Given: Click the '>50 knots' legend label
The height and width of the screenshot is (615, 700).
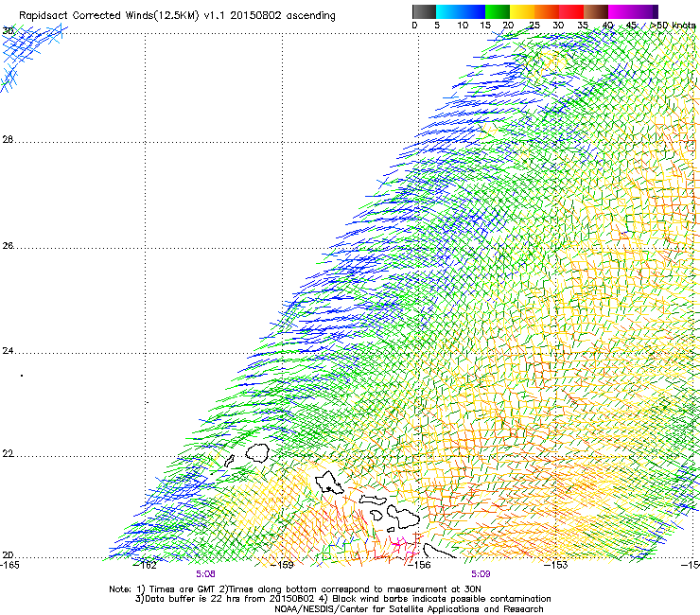Looking at the screenshot, I should click(674, 26).
